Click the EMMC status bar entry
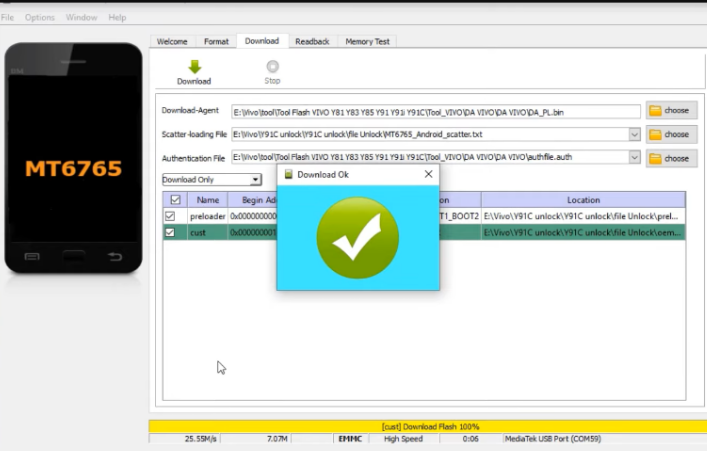The height and width of the screenshot is (451, 707). coord(350,438)
